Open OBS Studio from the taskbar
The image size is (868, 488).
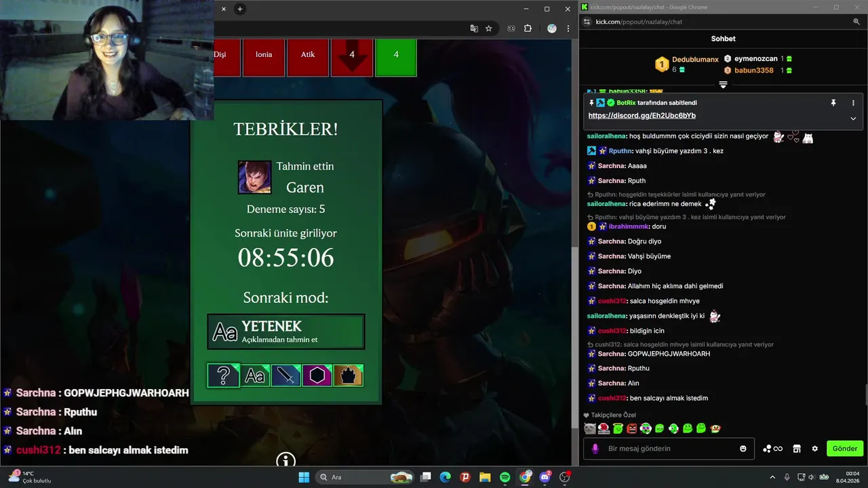[x=565, y=477]
